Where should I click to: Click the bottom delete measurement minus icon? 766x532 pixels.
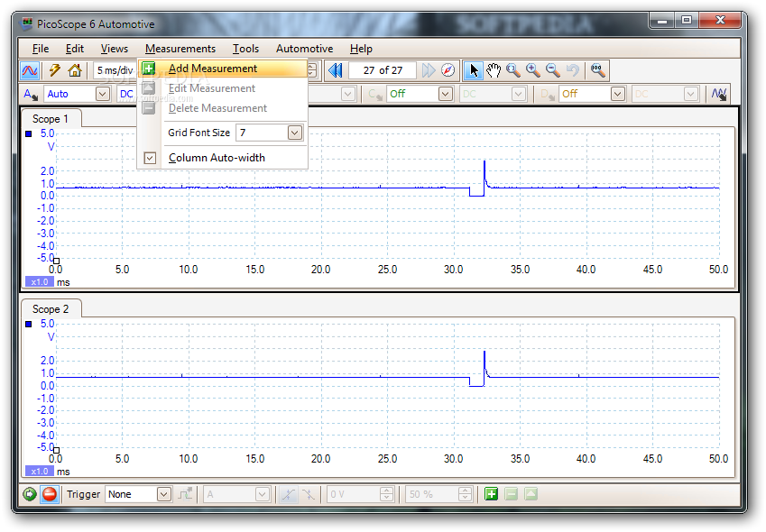click(x=511, y=494)
